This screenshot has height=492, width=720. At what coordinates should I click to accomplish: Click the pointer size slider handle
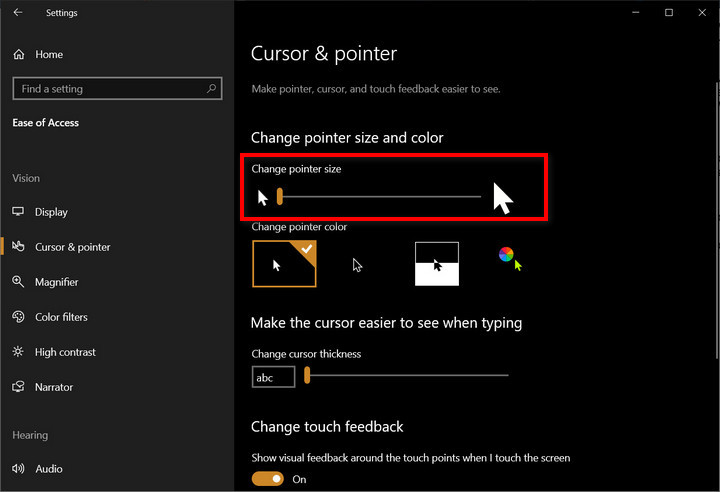tap(280, 197)
